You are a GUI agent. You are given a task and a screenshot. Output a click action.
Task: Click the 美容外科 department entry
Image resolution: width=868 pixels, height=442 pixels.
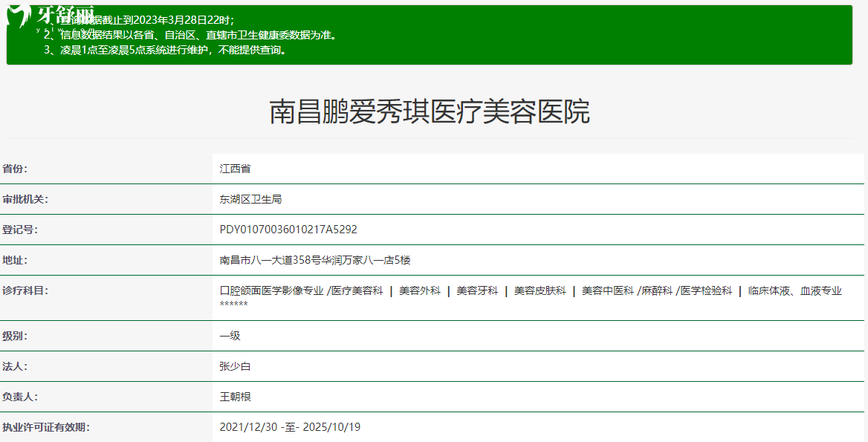point(420,291)
